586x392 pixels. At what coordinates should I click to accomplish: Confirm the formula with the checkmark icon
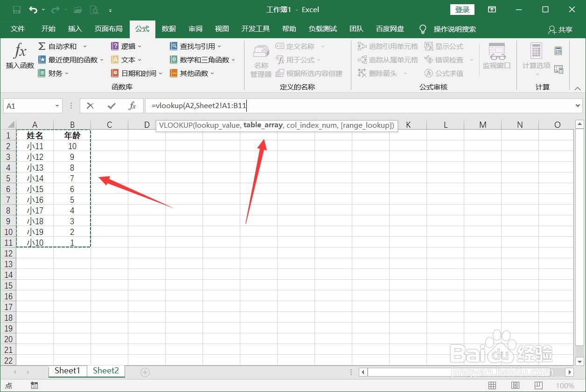(x=111, y=105)
